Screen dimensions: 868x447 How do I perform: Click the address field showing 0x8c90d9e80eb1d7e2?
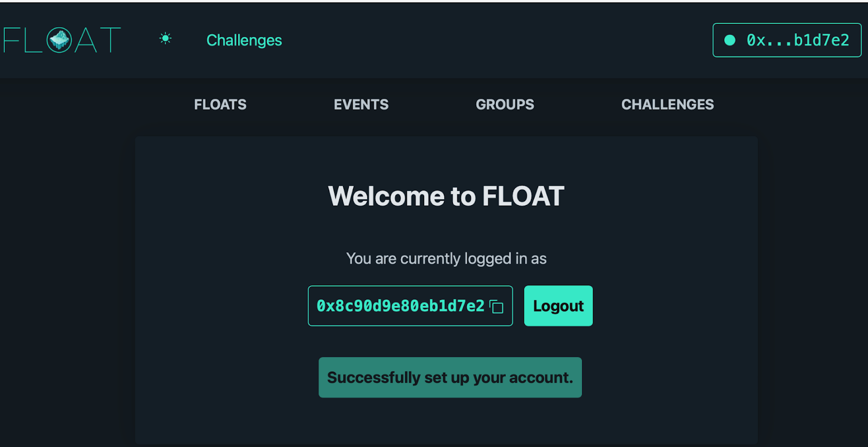[410, 306]
